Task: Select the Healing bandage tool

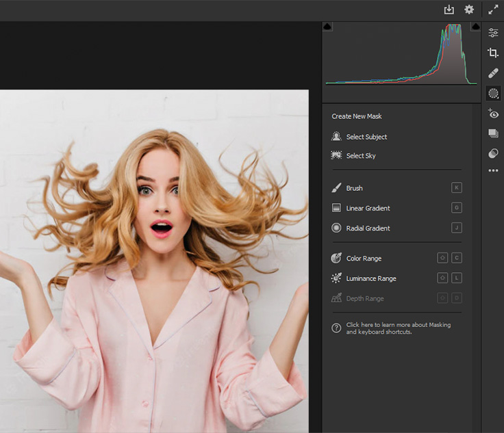Action: [x=493, y=73]
